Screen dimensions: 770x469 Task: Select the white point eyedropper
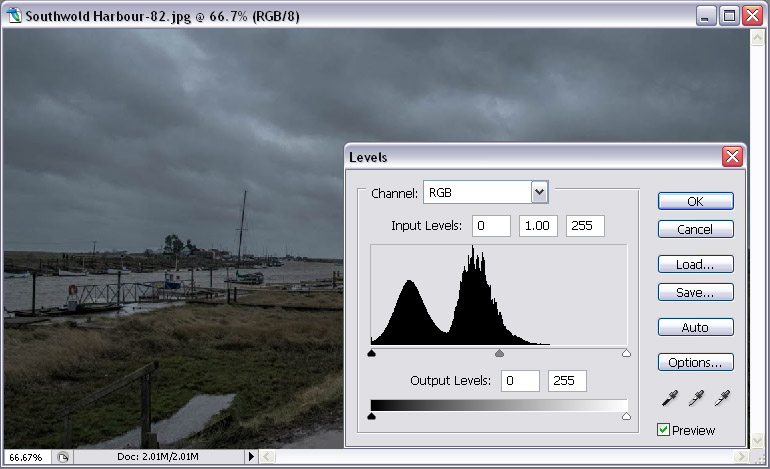click(722, 398)
